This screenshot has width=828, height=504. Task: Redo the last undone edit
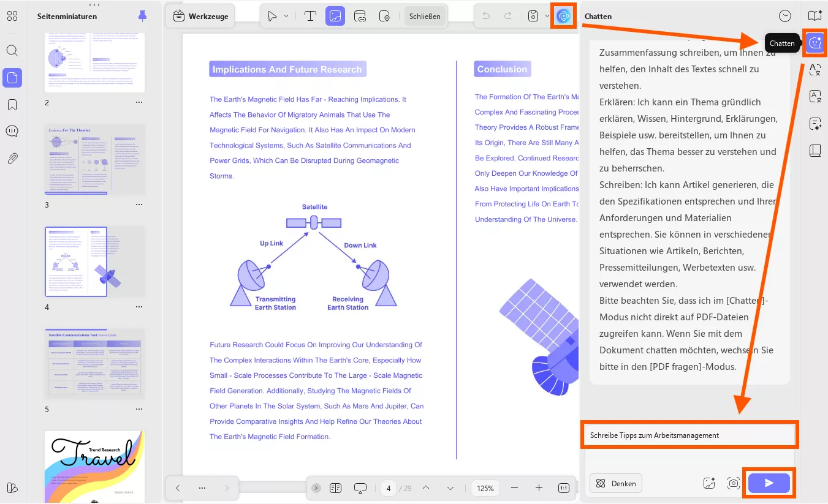507,17
